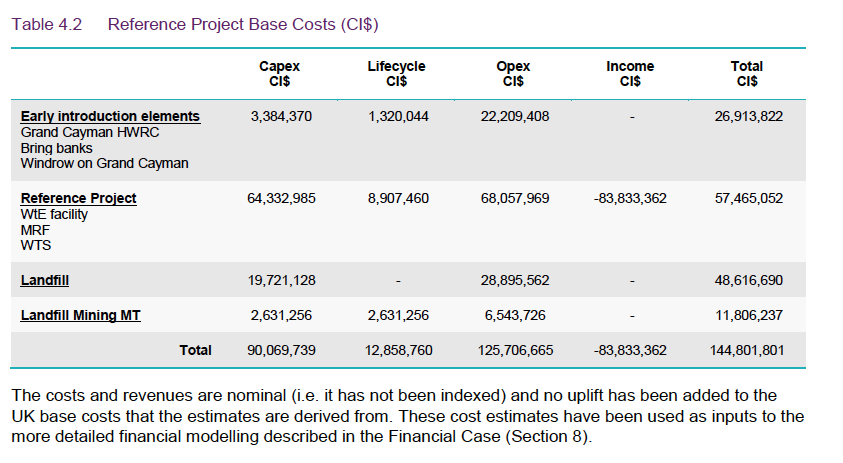Select the "MRF" line item
The image size is (843, 463).
[35, 229]
